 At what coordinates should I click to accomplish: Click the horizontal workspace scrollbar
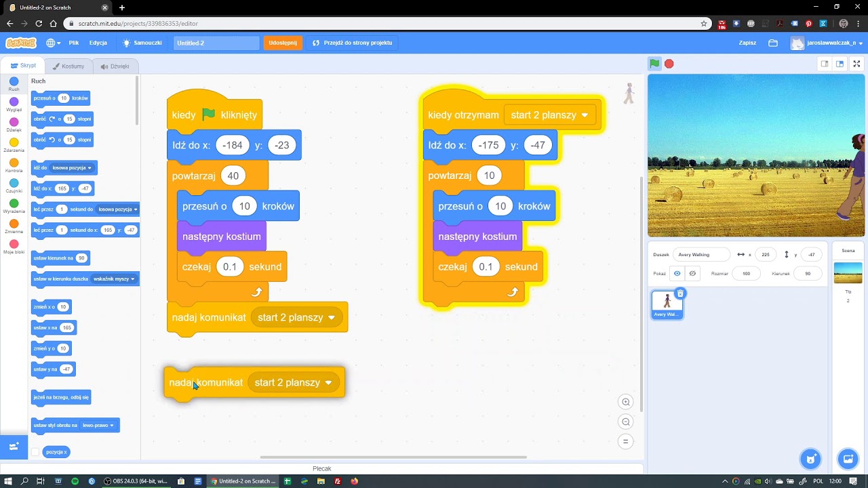coord(393,457)
